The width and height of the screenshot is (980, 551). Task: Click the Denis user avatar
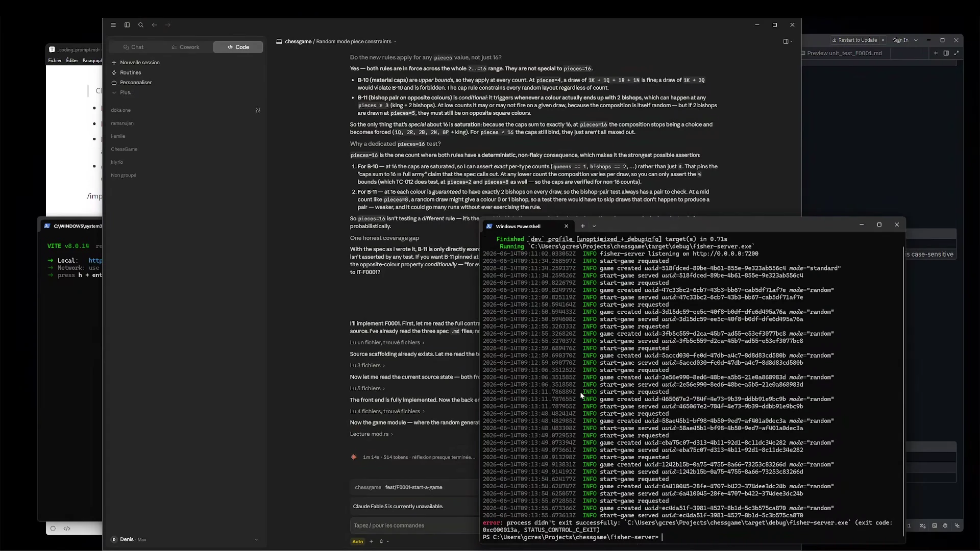(114, 539)
